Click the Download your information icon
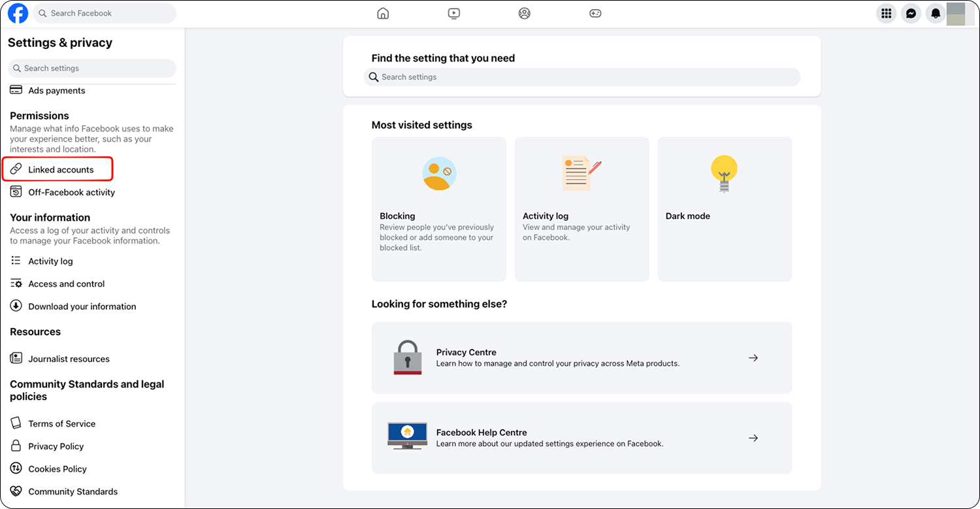980x509 pixels. pyautogui.click(x=16, y=306)
